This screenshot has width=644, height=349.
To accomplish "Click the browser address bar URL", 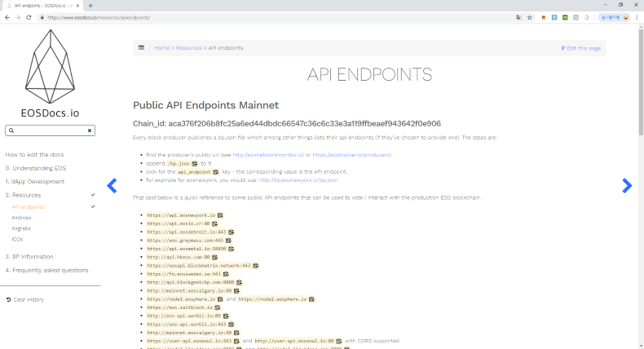I will coord(99,17).
